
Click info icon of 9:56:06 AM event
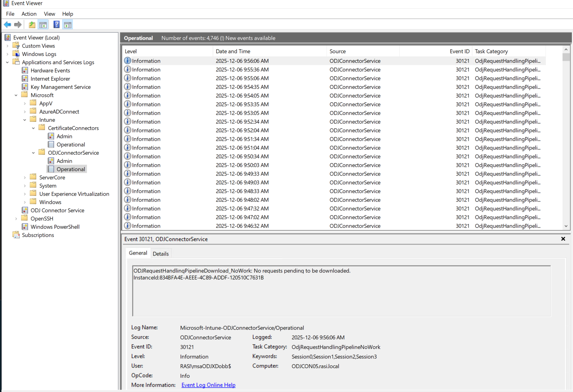click(x=128, y=60)
